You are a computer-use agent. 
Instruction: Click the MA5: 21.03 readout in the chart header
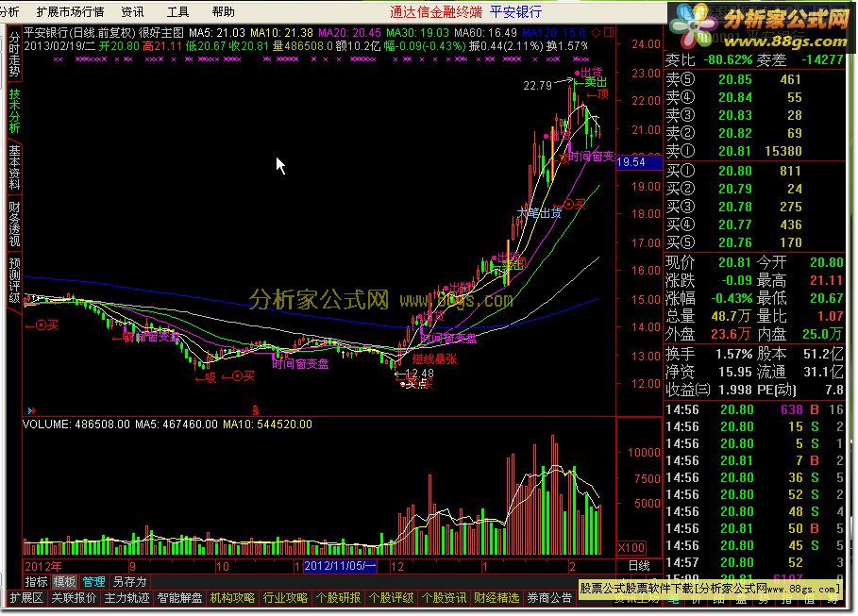[217, 33]
